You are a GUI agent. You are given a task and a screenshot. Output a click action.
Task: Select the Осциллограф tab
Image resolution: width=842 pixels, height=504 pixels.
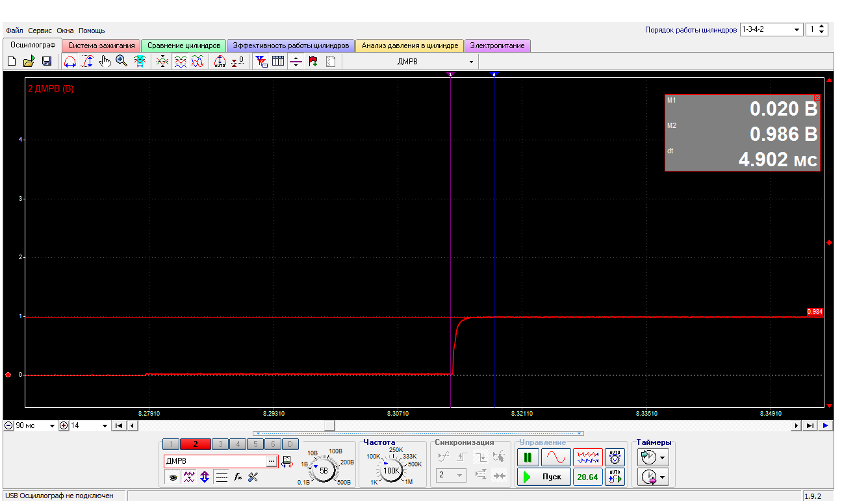coord(32,45)
